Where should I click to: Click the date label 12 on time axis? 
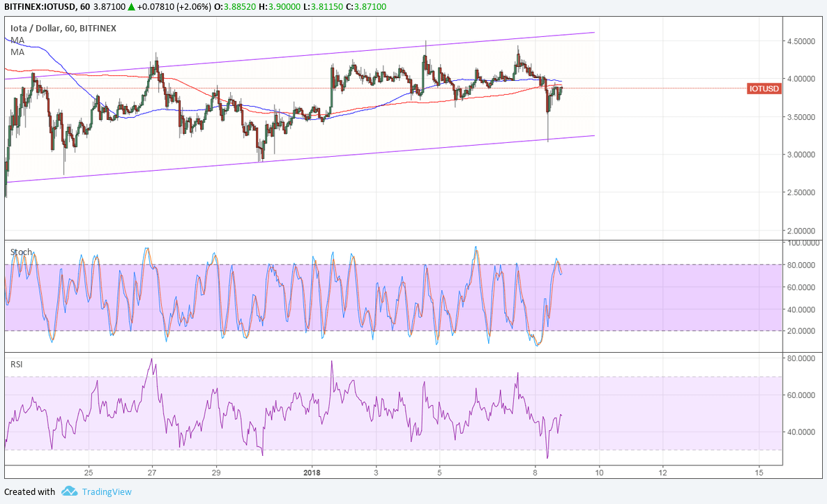pyautogui.click(x=662, y=473)
